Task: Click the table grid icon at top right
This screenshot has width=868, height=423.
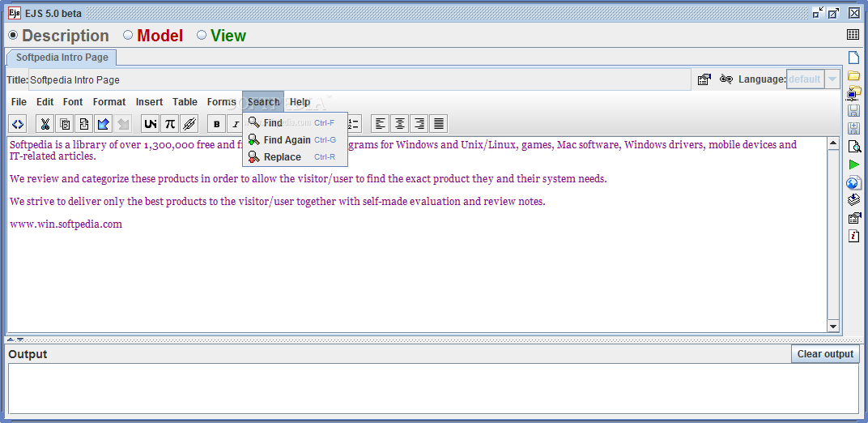Action: coord(853,35)
